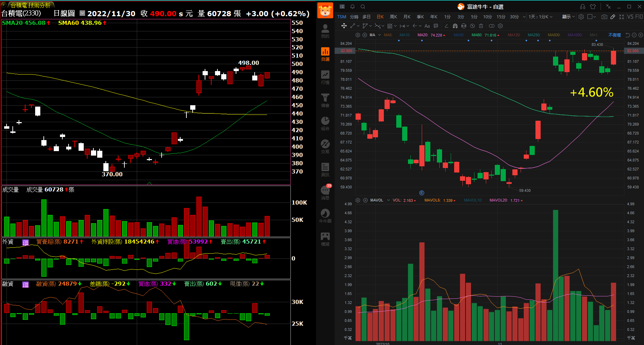Click the VS compare button
This screenshot has height=345, width=644.
click(630, 17)
